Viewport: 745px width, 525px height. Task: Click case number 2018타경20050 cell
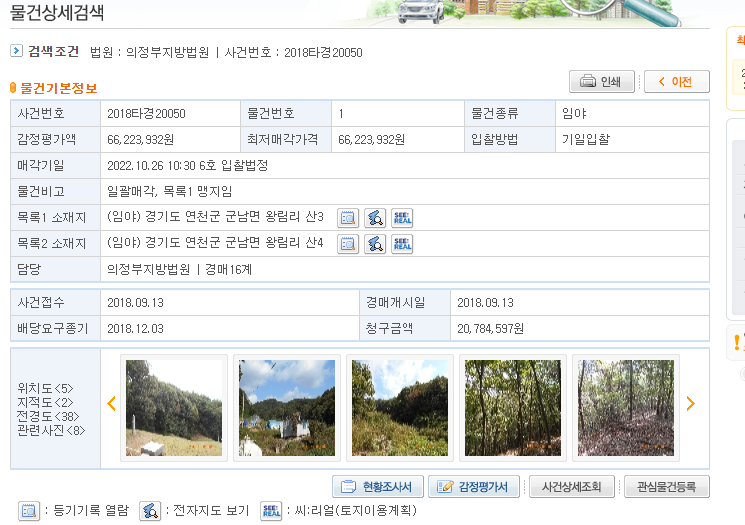pos(146,114)
